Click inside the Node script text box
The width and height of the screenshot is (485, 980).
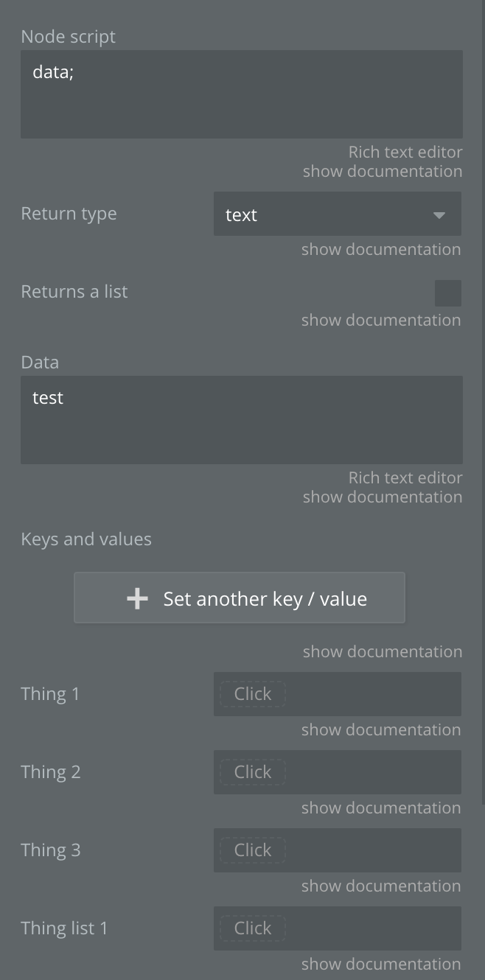click(241, 94)
